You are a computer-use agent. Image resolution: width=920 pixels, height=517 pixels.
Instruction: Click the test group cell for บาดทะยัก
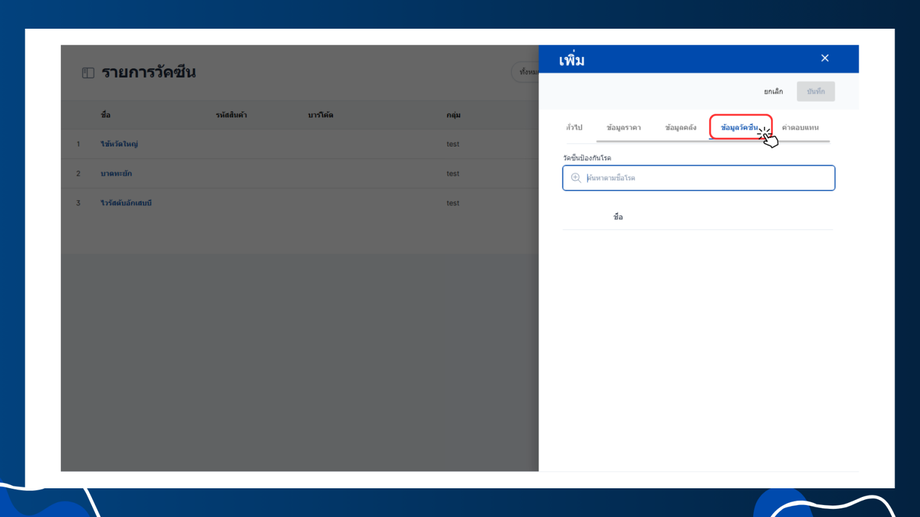pos(452,174)
